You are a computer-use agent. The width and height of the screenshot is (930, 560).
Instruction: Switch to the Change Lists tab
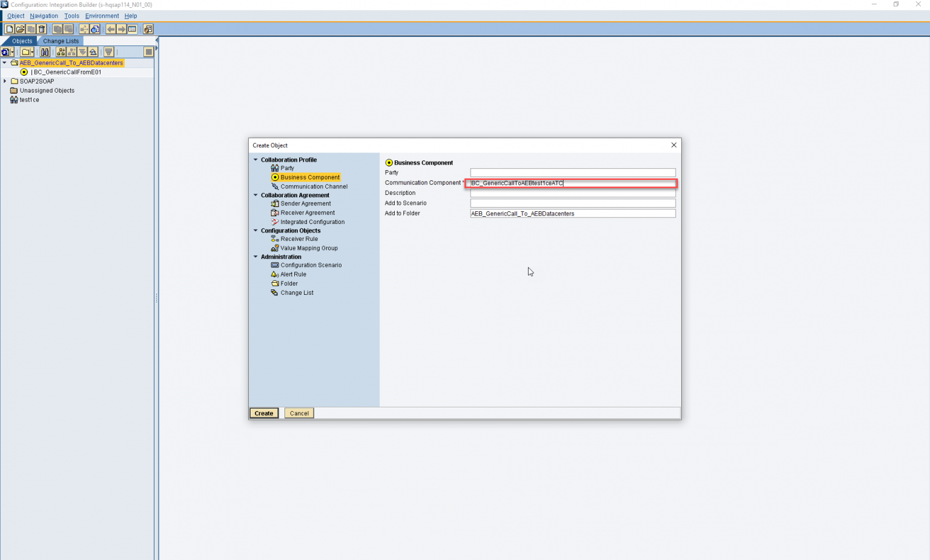pyautogui.click(x=60, y=41)
